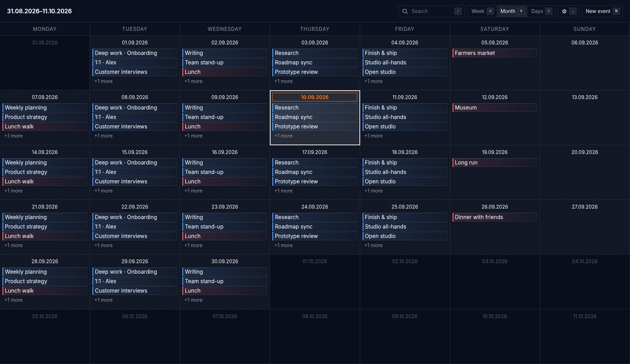Expand +1 more on 01.09.2026

pyautogui.click(x=104, y=81)
